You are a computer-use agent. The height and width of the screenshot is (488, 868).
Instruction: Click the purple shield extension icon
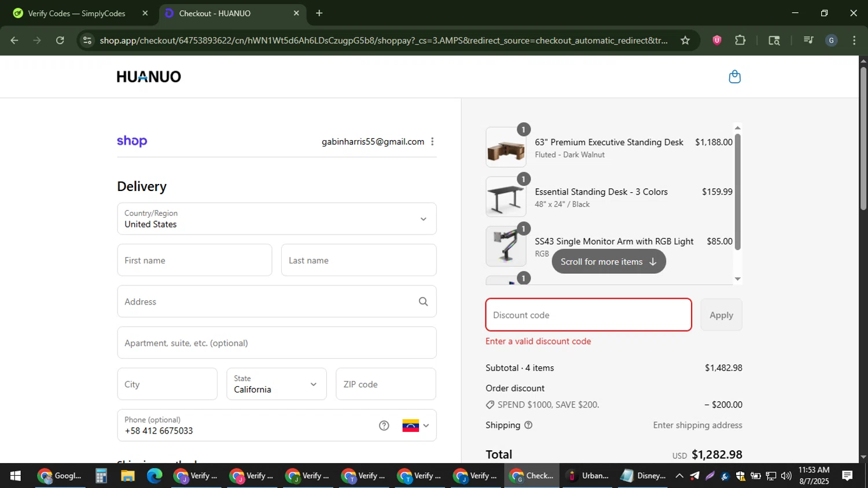tap(716, 40)
